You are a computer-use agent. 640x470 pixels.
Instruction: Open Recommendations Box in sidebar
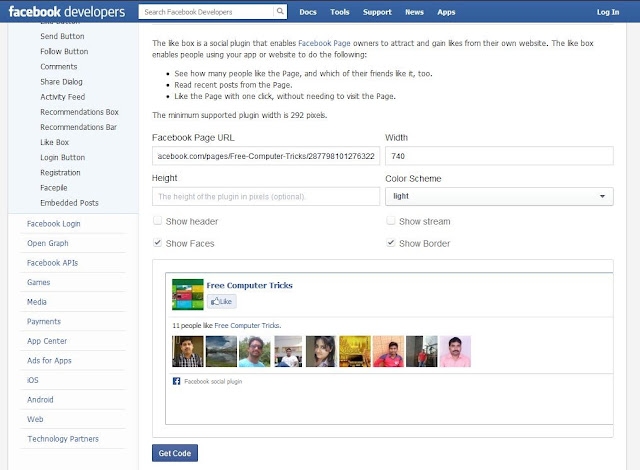(79, 112)
